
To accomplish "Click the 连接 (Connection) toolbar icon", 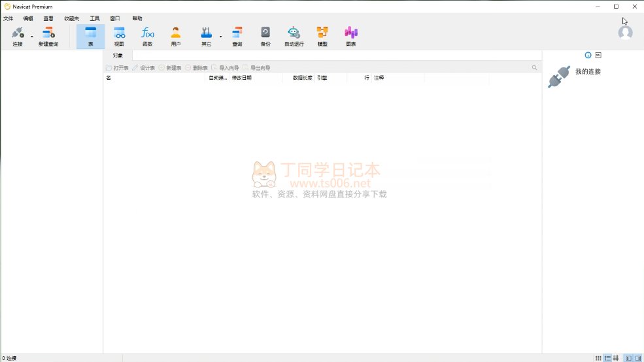I will pos(18,36).
